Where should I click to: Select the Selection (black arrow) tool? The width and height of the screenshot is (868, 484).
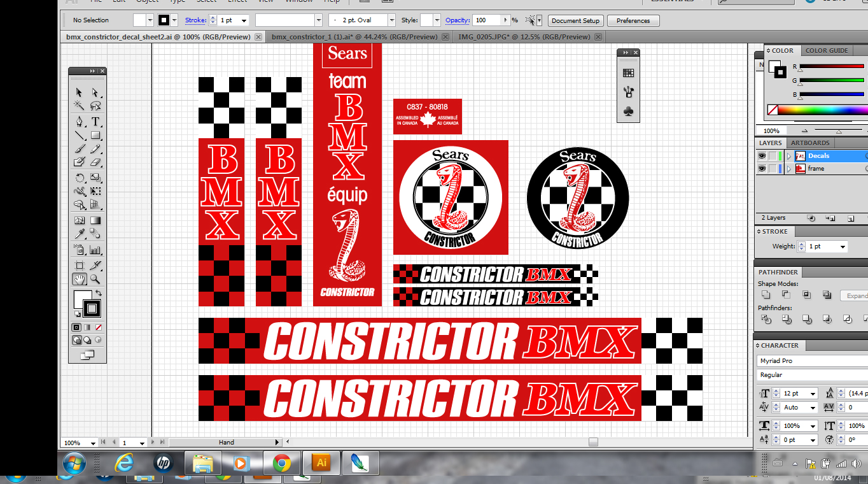coord(80,92)
